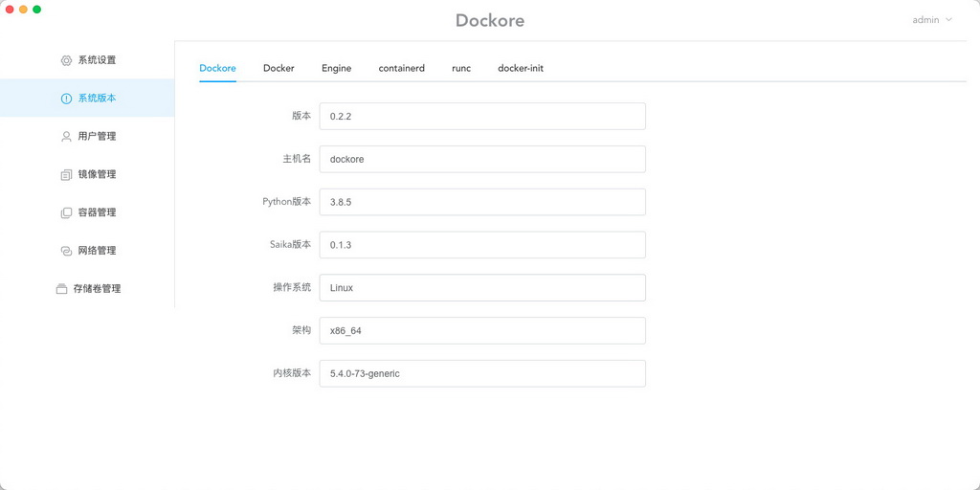Click the Python版本 label text

(286, 202)
